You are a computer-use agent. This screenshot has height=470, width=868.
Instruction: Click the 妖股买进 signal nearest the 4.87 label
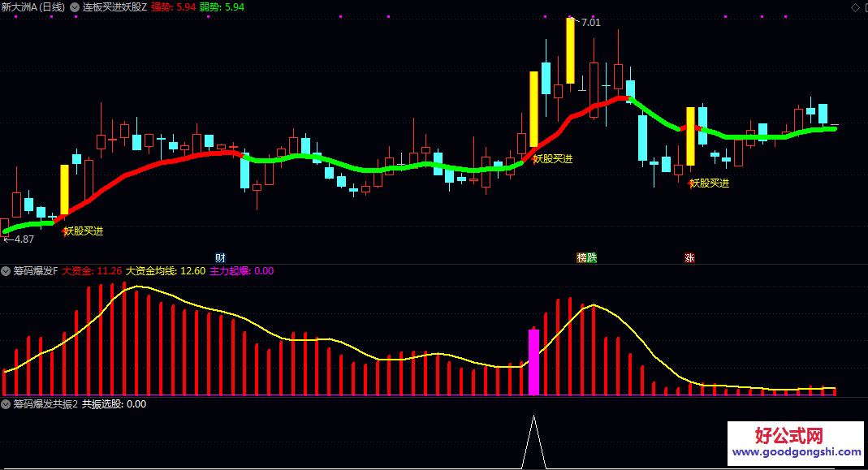click(x=84, y=231)
